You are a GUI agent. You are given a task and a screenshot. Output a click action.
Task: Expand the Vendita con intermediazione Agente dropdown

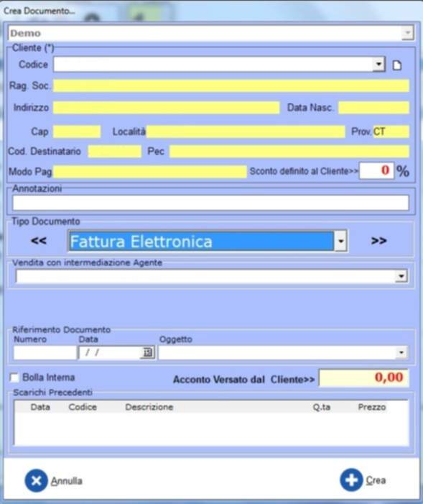(401, 276)
